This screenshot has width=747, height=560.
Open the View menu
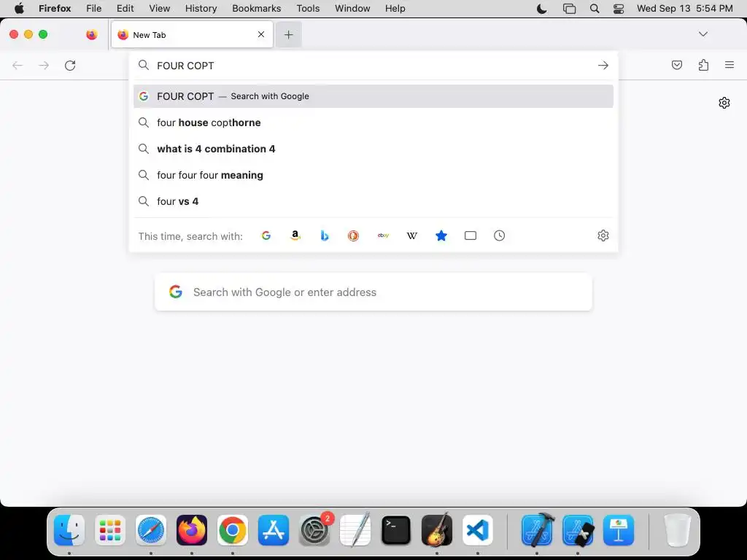(x=159, y=9)
